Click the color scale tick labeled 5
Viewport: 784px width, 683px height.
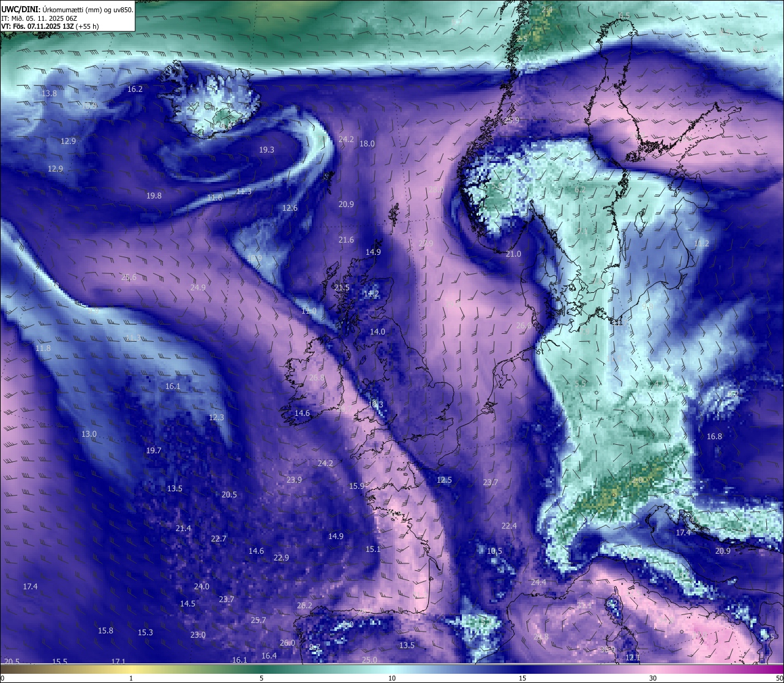(262, 678)
